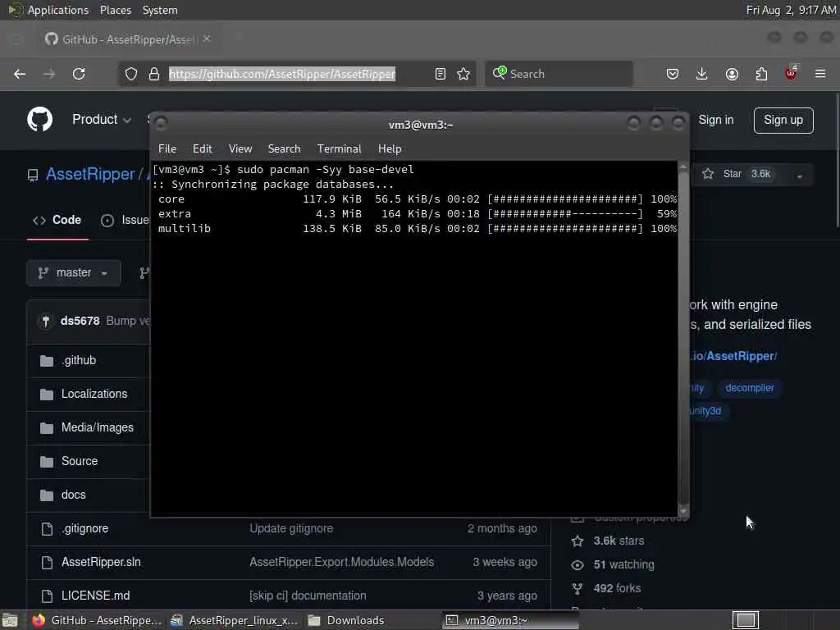This screenshot has width=840, height=630.
Task: Click the Update gitignore commit message
Action: 291,529
